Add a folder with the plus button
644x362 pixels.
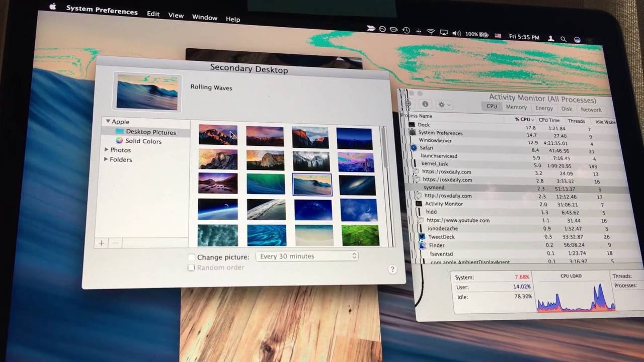coord(101,243)
